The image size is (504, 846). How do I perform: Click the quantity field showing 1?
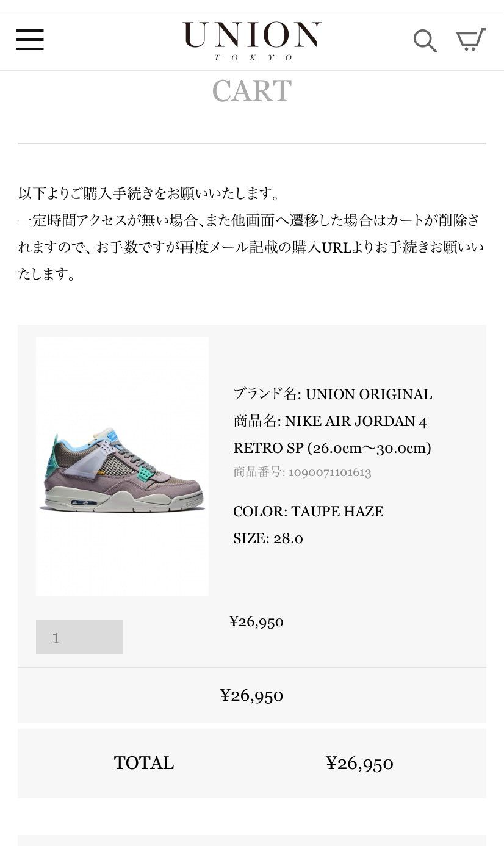tap(79, 637)
